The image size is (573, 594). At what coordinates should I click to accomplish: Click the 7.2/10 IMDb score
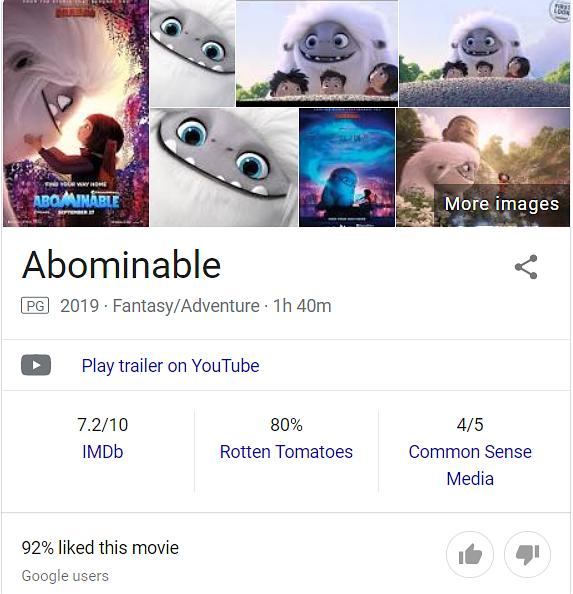point(103,425)
